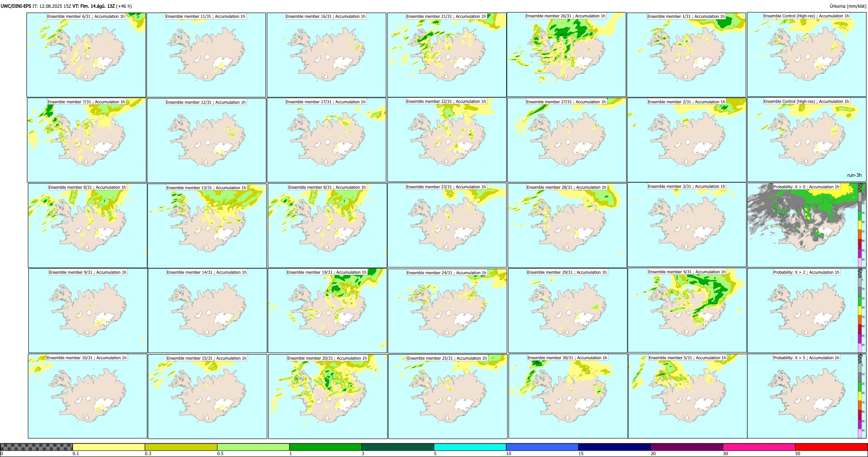Select the Ensemble member 16/31 precipitation map
The image size is (868, 457).
pyautogui.click(x=327, y=55)
